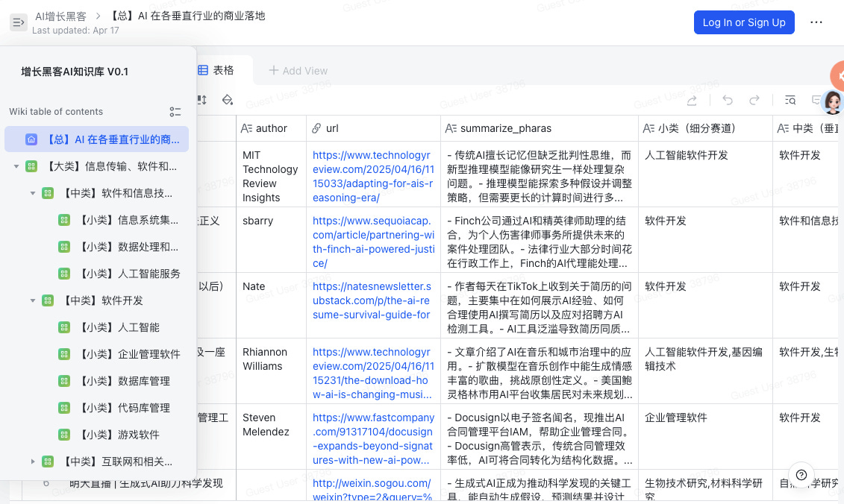This screenshot has height=504, width=844.
Task: Select the cell '人工智能软件开发,基因编辑技术'
Action: (x=706, y=371)
